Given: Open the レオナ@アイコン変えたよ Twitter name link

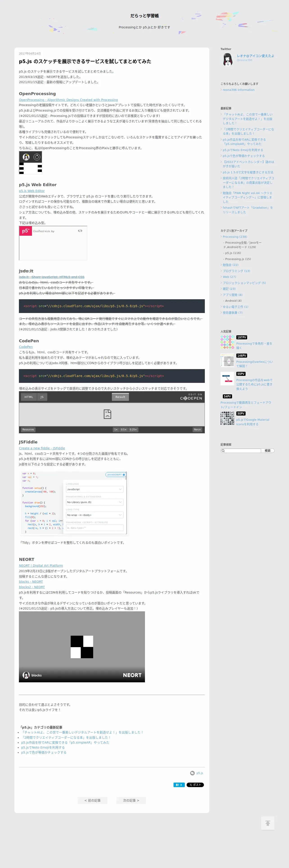Looking at the screenshot, I should [x=255, y=56].
